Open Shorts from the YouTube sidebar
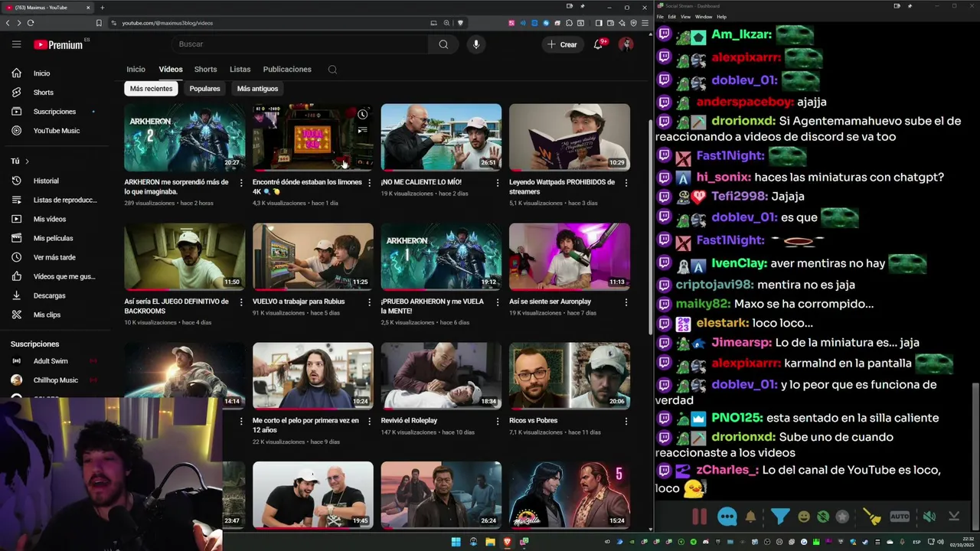 tap(44, 93)
